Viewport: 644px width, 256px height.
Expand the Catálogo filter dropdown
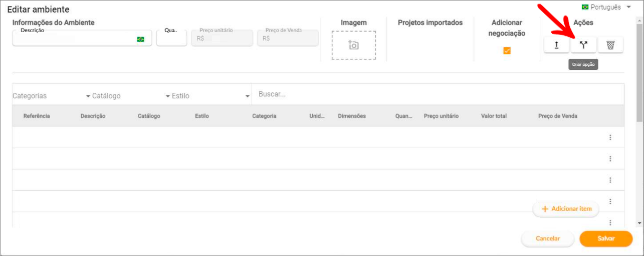click(131, 95)
